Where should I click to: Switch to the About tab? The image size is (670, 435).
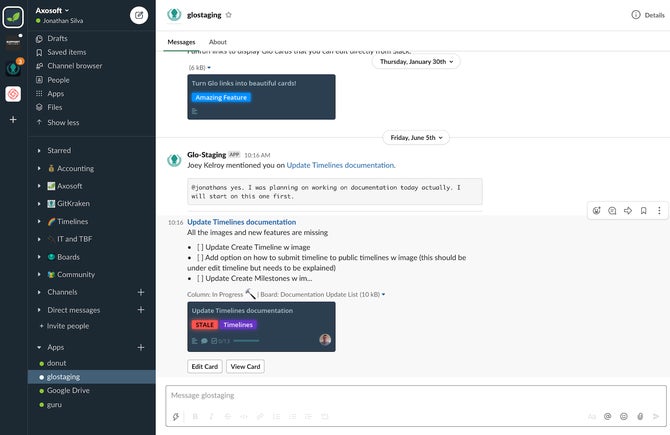(217, 42)
